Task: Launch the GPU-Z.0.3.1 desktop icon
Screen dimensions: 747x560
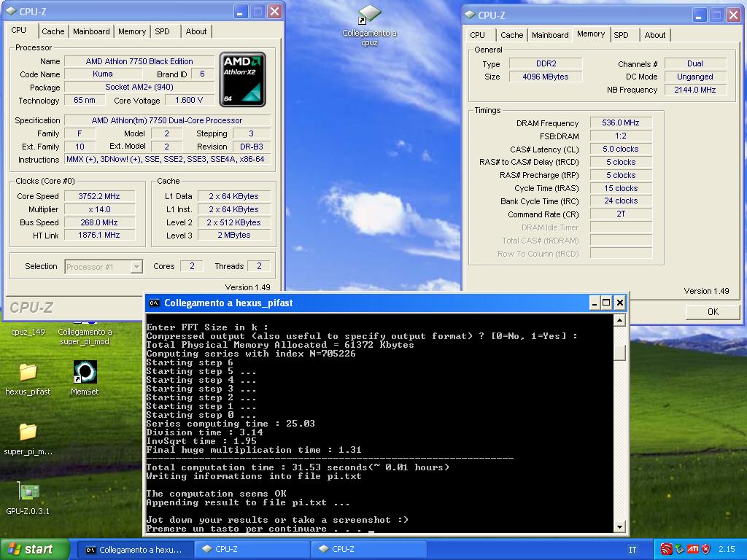Action: 28,498
